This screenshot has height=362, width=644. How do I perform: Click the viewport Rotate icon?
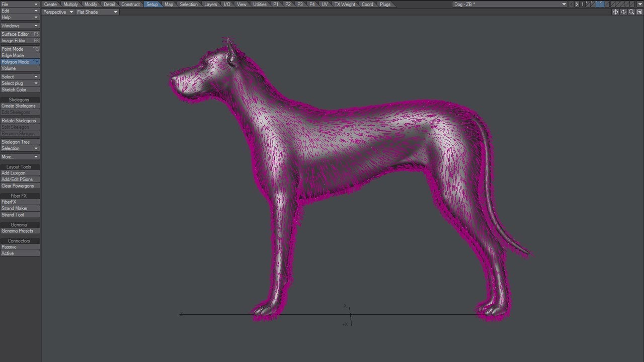(623, 12)
